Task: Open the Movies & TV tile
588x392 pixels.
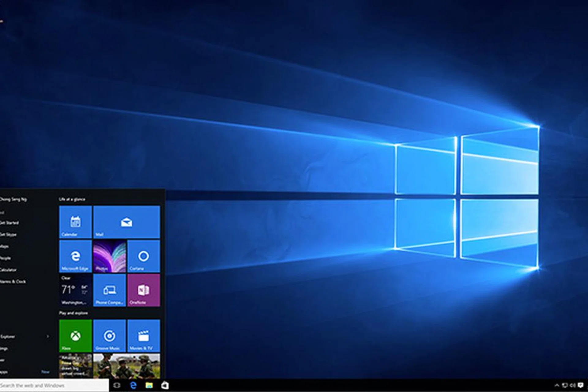Action: pos(144,336)
